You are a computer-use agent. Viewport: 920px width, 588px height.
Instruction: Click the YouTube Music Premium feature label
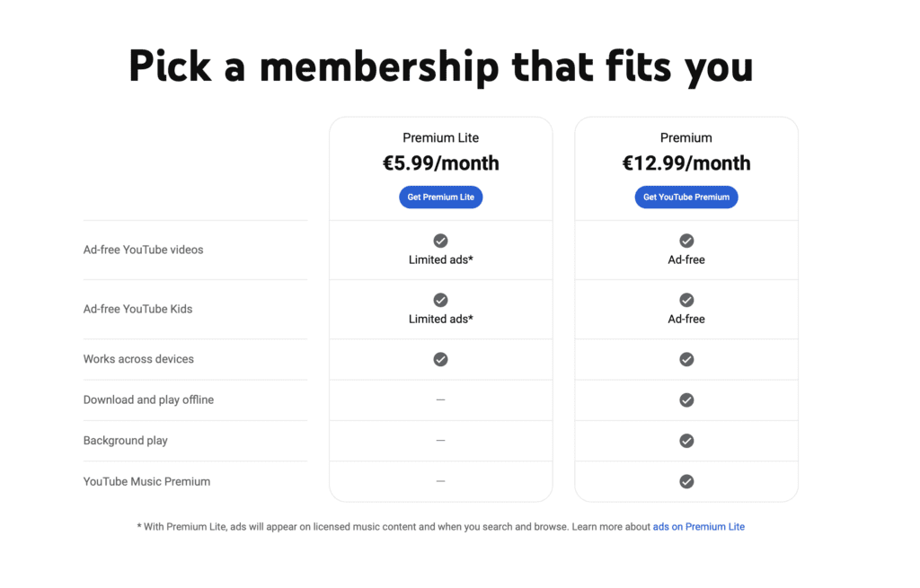[x=146, y=481]
